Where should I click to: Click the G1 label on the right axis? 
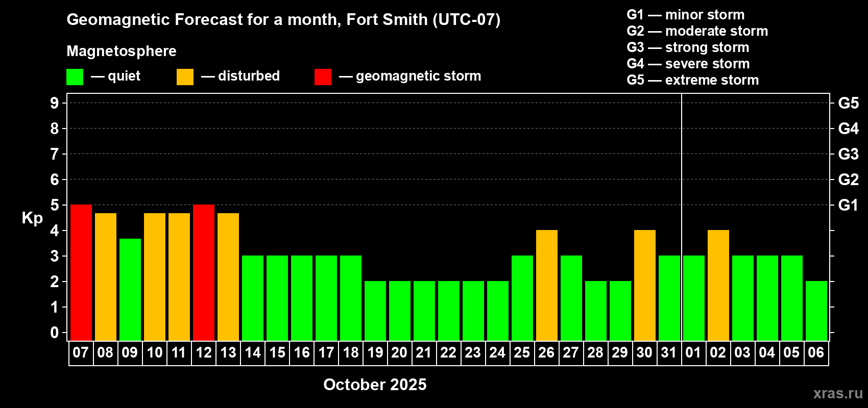tap(849, 205)
